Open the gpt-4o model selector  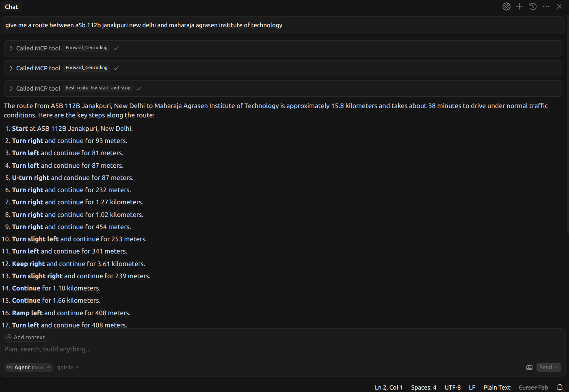coord(68,368)
